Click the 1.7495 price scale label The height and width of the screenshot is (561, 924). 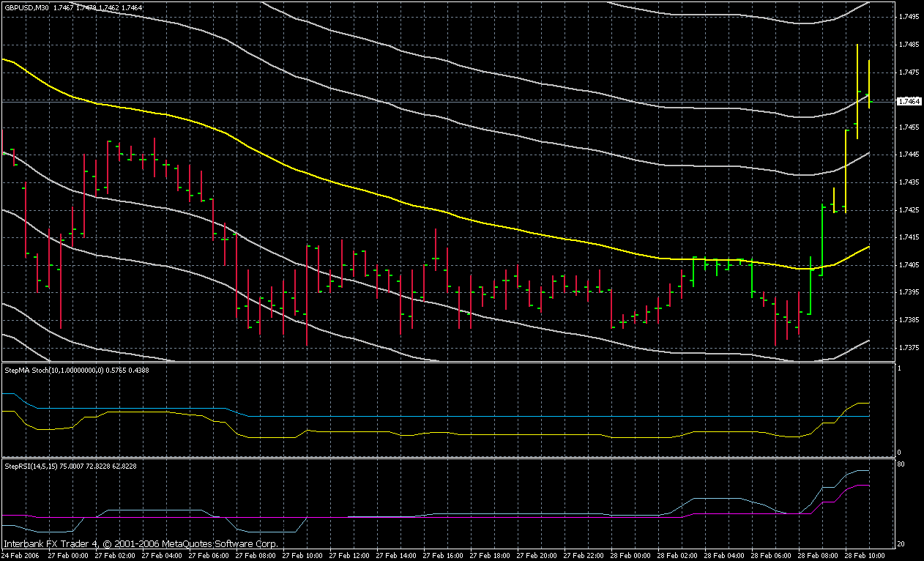pos(910,17)
